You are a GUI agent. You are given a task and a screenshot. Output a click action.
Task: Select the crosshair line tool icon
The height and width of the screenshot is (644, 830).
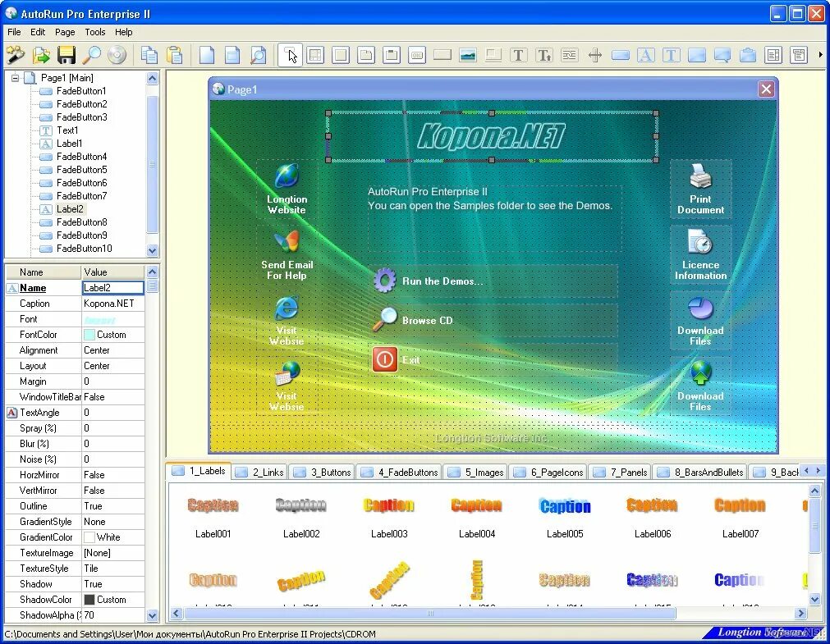point(595,55)
